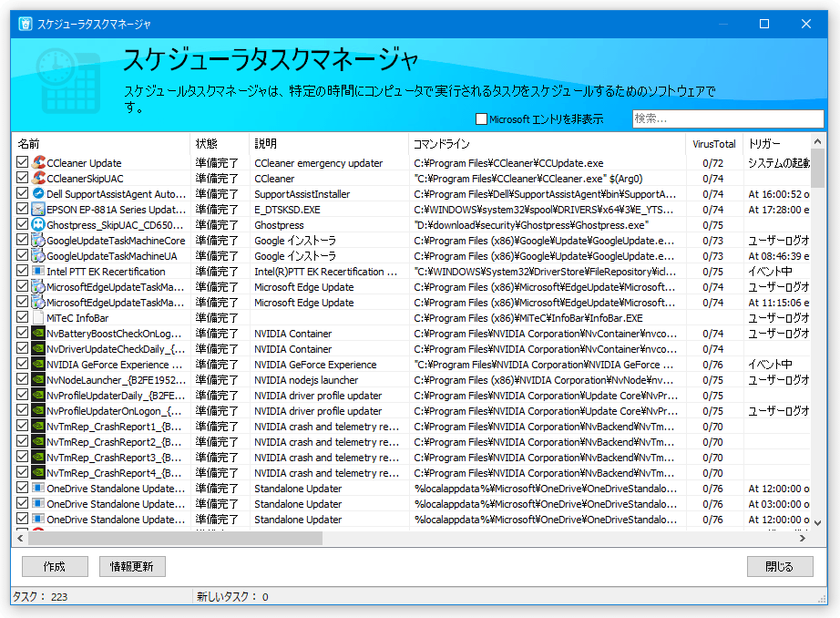Sort by the トリガー column header

point(776,144)
